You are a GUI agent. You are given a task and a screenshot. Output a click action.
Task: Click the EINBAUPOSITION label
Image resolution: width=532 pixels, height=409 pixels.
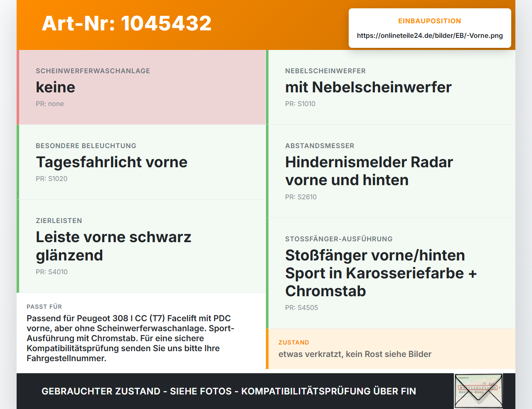click(x=430, y=21)
